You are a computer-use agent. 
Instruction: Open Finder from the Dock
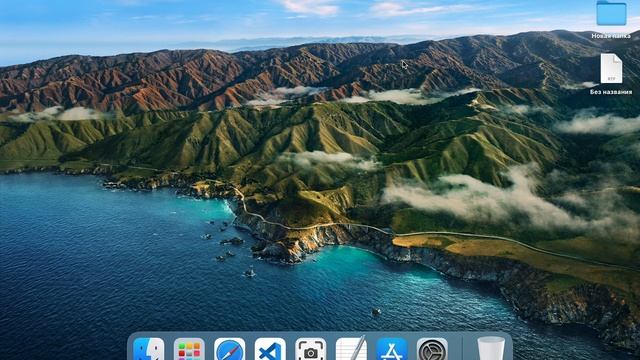149,349
